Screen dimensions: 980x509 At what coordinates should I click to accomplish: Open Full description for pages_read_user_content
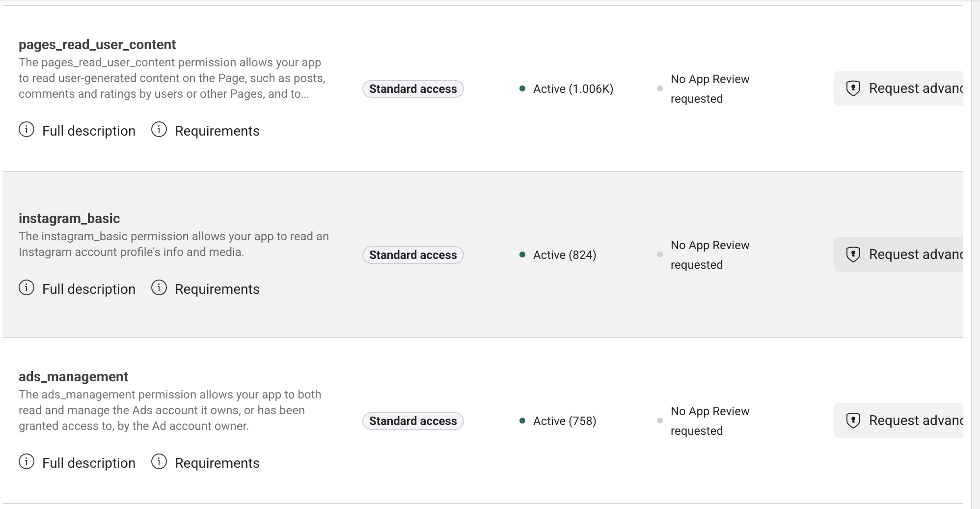(88, 131)
